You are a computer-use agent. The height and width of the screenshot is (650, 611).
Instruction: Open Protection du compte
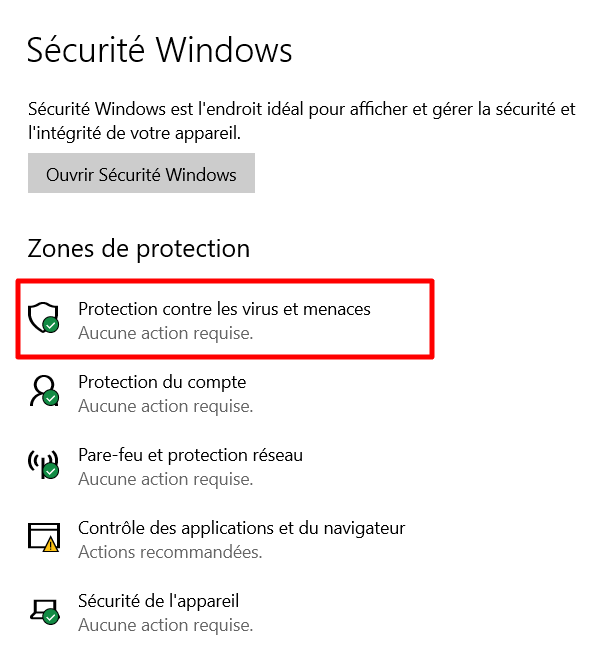click(x=162, y=382)
